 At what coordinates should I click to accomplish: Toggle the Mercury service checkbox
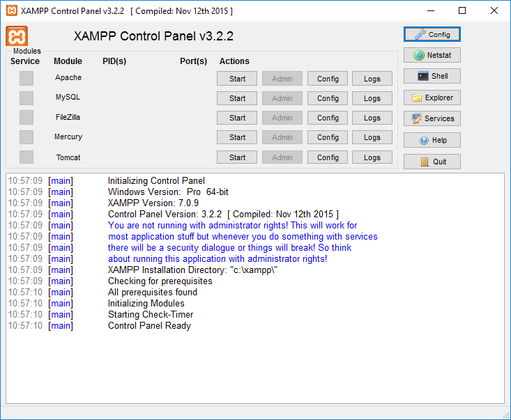coord(26,137)
